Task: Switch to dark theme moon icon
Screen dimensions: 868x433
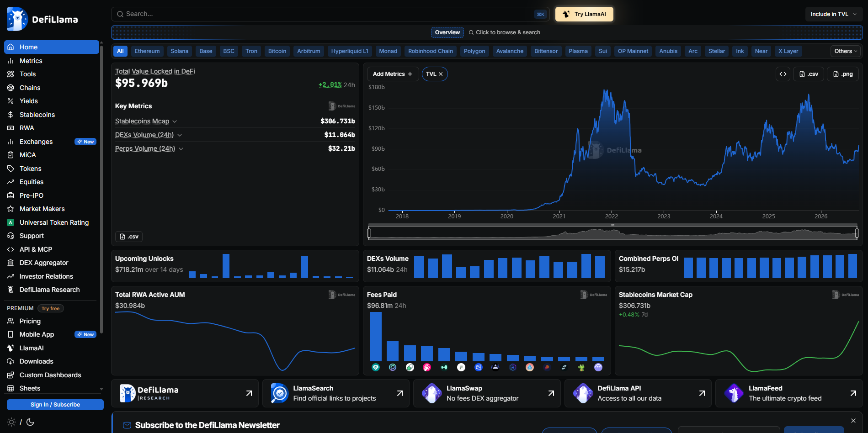Action: pos(30,422)
